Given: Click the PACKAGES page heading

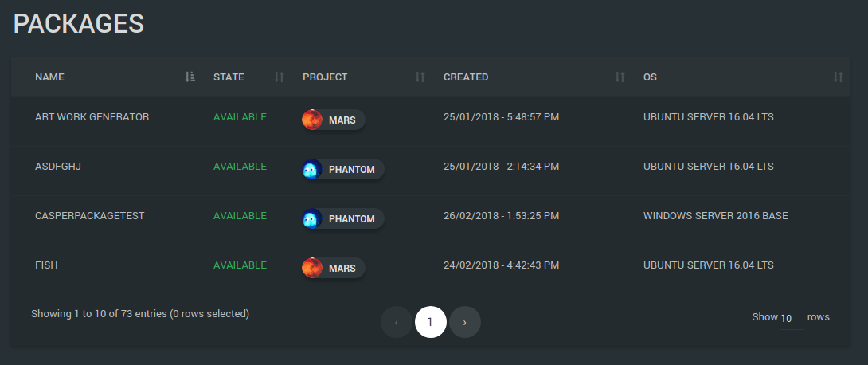Looking at the screenshot, I should click(79, 24).
